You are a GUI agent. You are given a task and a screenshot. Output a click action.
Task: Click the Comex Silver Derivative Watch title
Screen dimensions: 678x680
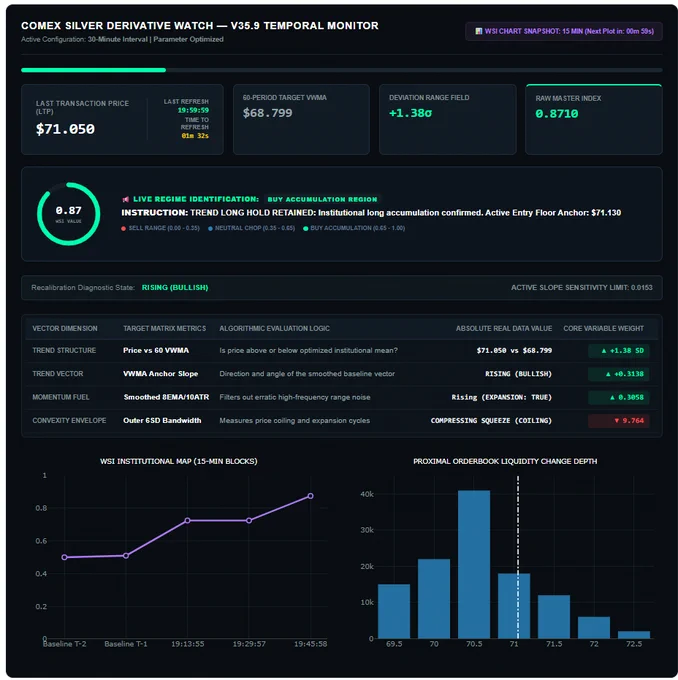click(200, 26)
